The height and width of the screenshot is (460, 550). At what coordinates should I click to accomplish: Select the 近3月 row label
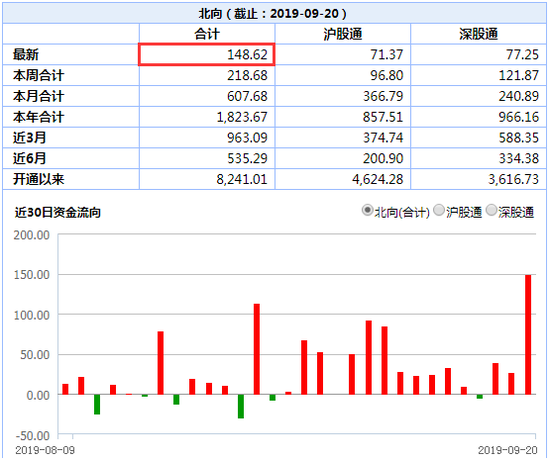pyautogui.click(x=29, y=138)
